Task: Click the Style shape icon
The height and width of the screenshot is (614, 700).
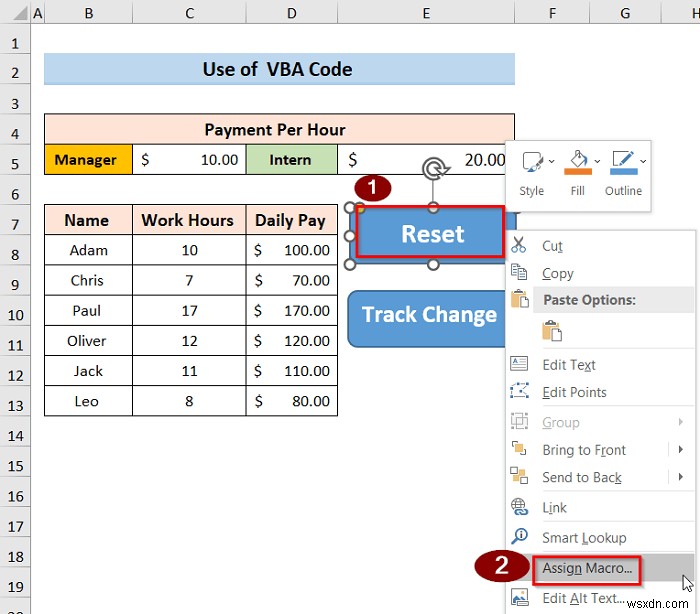Action: (533, 162)
